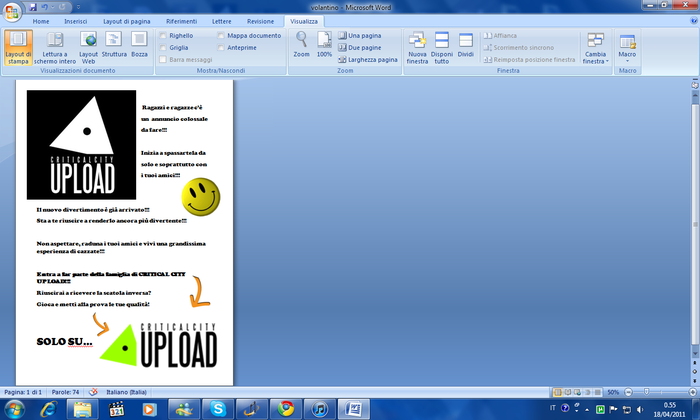Open a Nuova finestra

tap(417, 48)
